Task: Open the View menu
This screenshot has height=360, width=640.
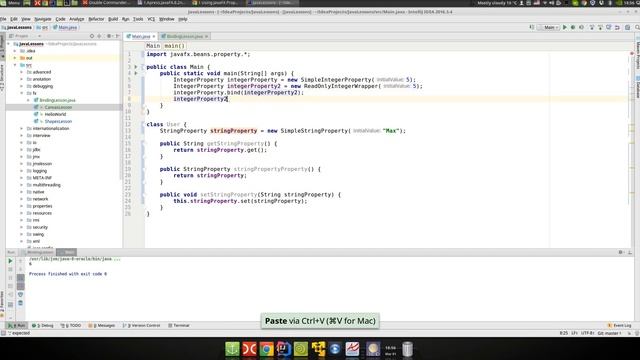Action: 26,19
